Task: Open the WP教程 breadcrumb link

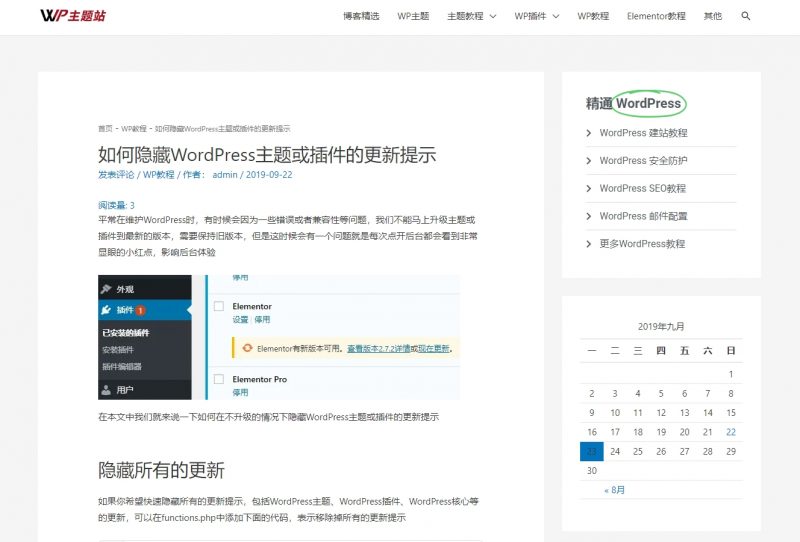Action: click(x=133, y=129)
